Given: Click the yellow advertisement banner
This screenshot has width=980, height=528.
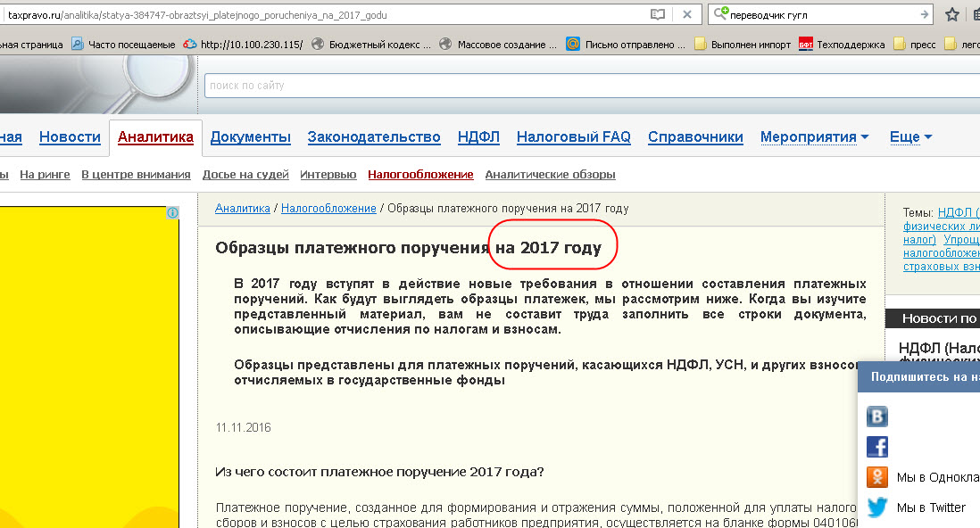Looking at the screenshot, I should 89,367.
